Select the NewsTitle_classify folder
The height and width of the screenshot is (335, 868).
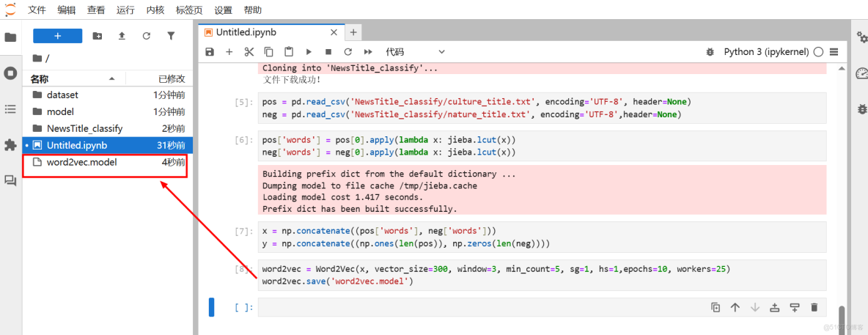coord(107,128)
